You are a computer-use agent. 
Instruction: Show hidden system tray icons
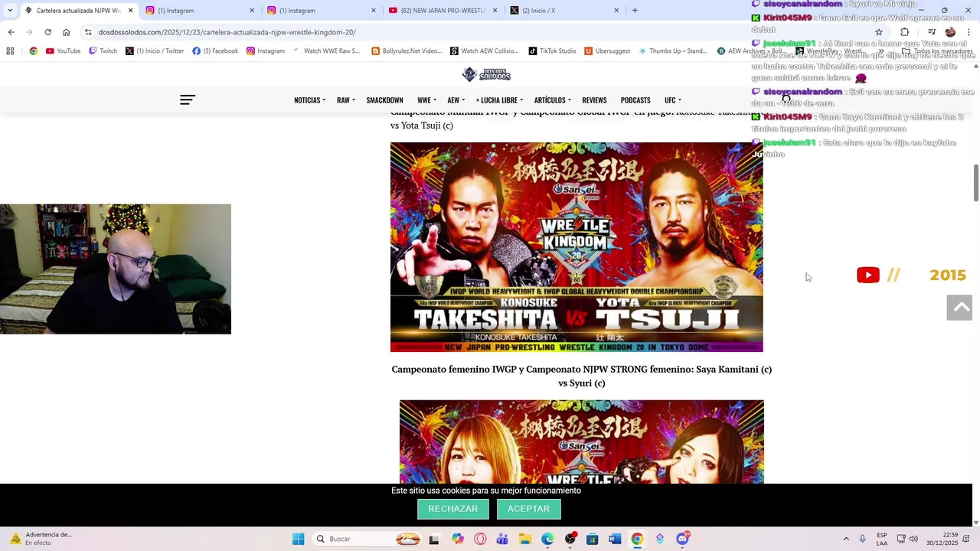click(x=846, y=539)
